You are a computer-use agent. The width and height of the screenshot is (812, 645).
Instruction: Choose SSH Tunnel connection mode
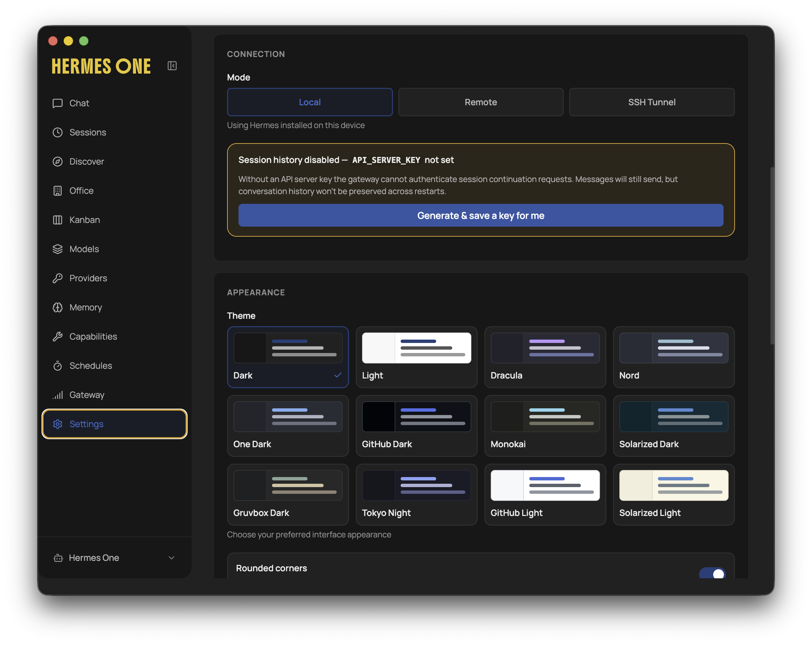point(652,102)
